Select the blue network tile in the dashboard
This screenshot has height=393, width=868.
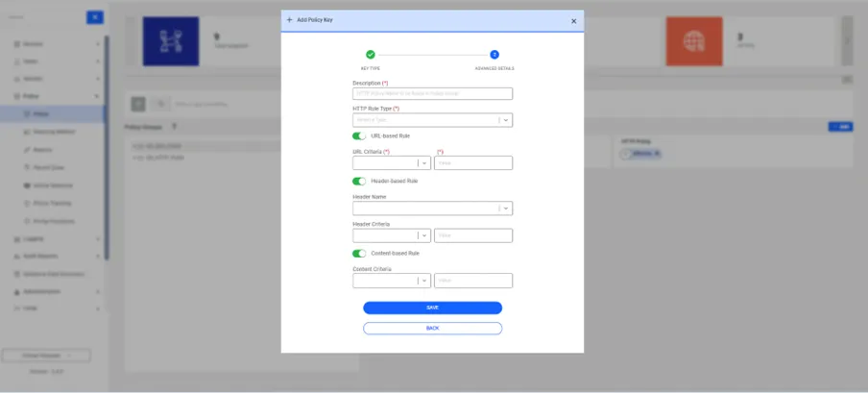171,41
